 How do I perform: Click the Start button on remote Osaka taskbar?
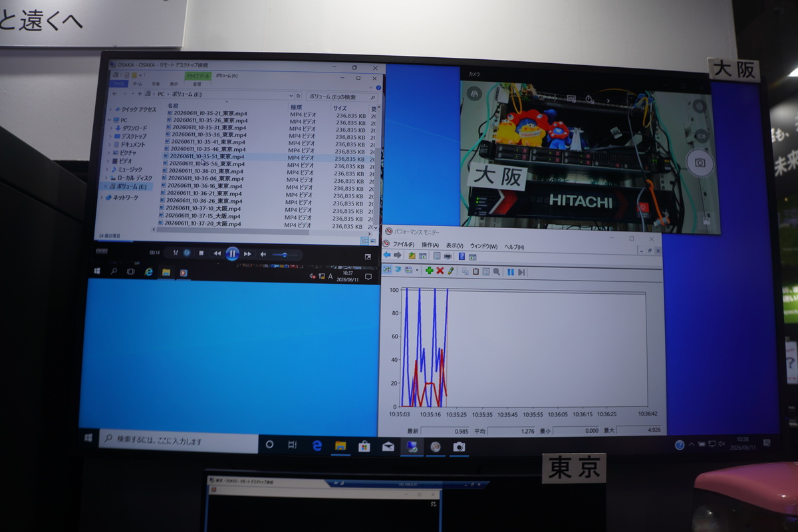[x=97, y=271]
